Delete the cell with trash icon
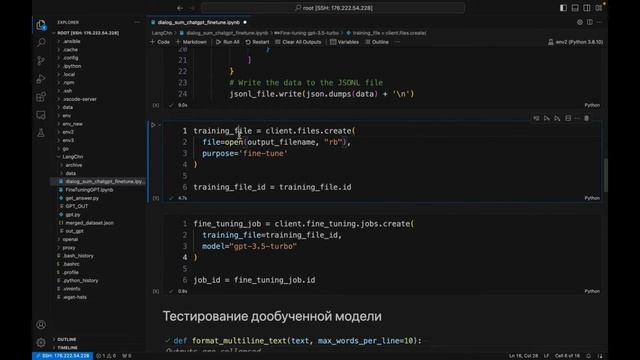This screenshot has width=640, height=360. coord(587,118)
